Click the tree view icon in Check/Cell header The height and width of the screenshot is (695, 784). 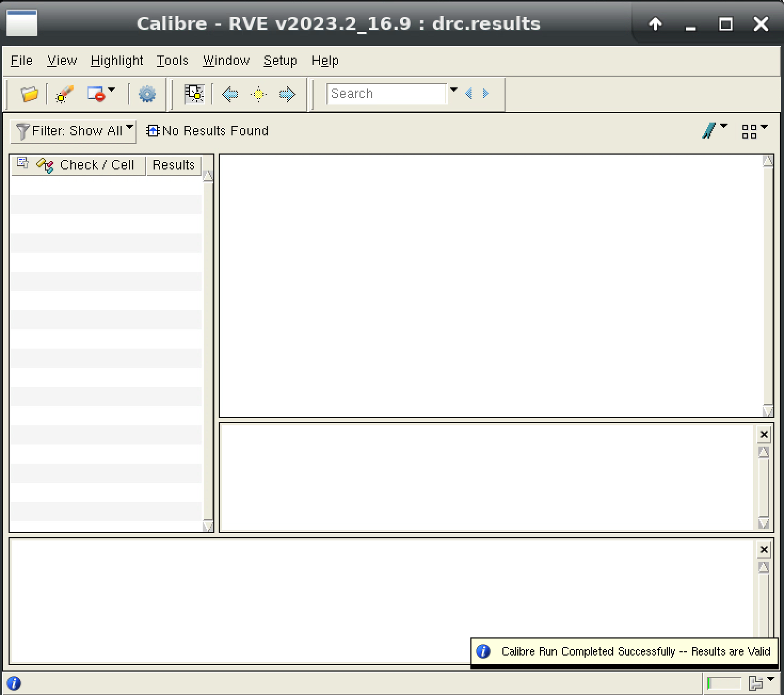(x=22, y=163)
